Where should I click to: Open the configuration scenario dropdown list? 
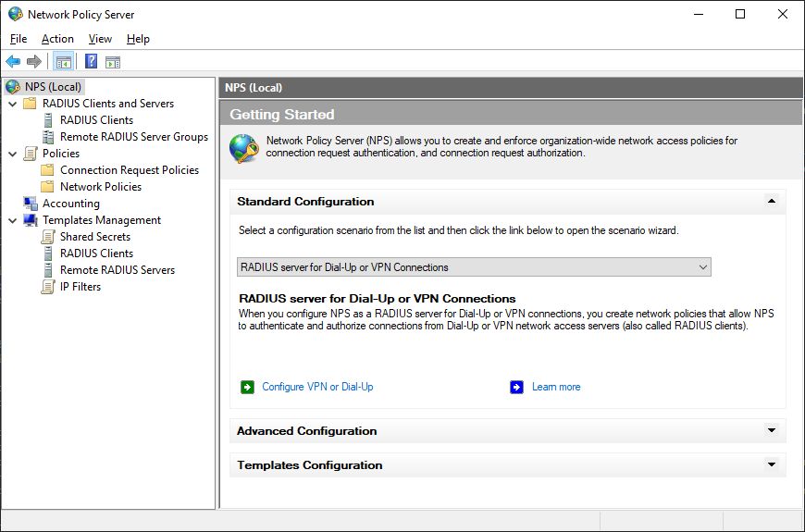(x=474, y=267)
